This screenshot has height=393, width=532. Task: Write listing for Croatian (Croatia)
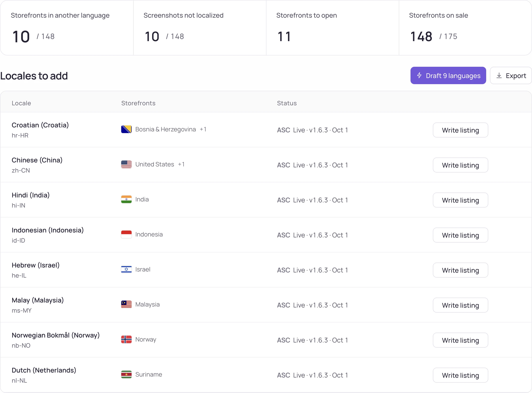[460, 130]
